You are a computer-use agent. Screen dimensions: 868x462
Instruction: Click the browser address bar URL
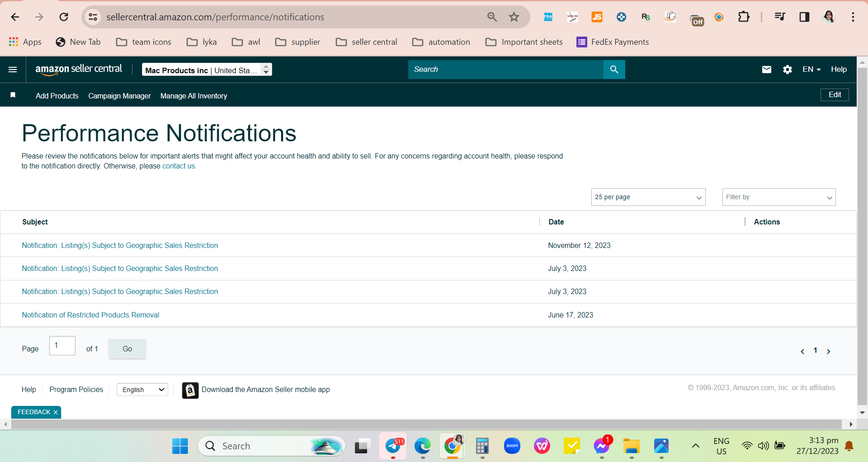[215, 17]
